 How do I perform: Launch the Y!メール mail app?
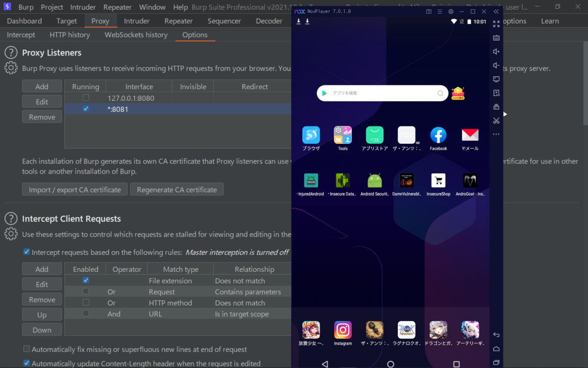tap(470, 135)
